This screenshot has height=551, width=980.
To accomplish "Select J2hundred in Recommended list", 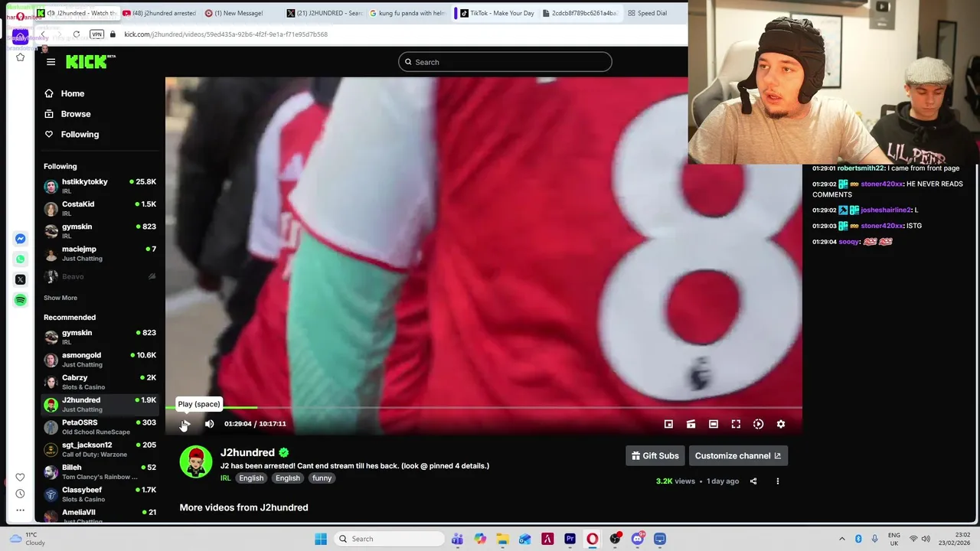I will [100, 404].
